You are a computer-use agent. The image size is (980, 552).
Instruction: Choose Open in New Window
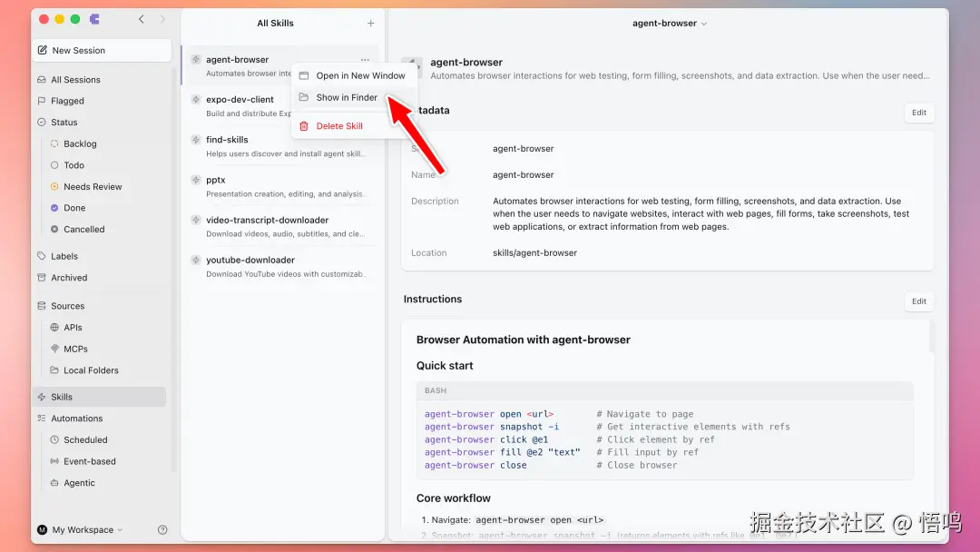(x=354, y=75)
